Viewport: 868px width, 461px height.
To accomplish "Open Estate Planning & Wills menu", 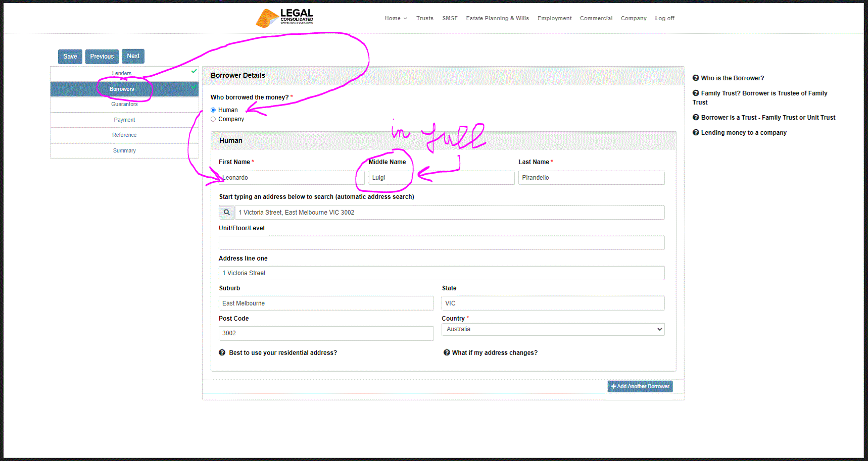I will [498, 18].
